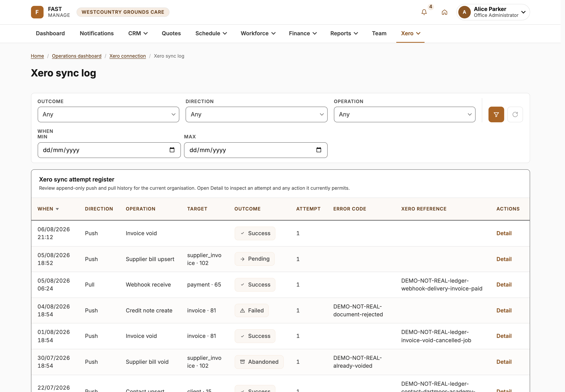Open the Outcome filter dropdown
This screenshot has width=565, height=392.
coord(108,114)
